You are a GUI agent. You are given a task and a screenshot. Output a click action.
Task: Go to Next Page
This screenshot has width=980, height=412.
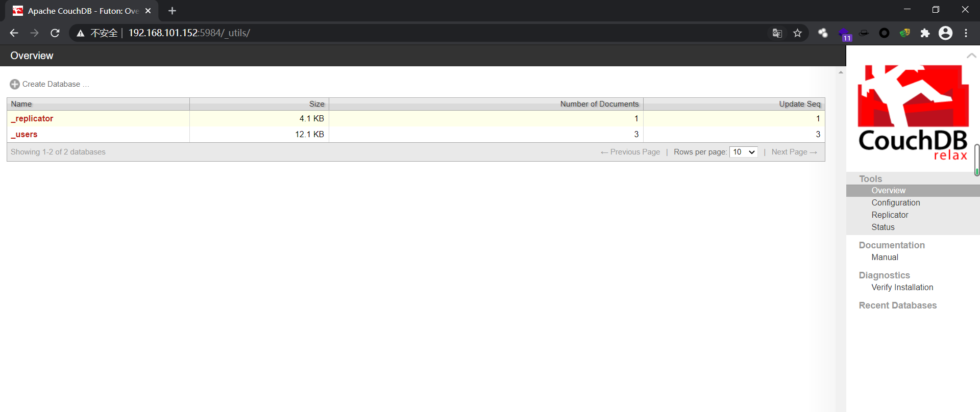tap(794, 152)
